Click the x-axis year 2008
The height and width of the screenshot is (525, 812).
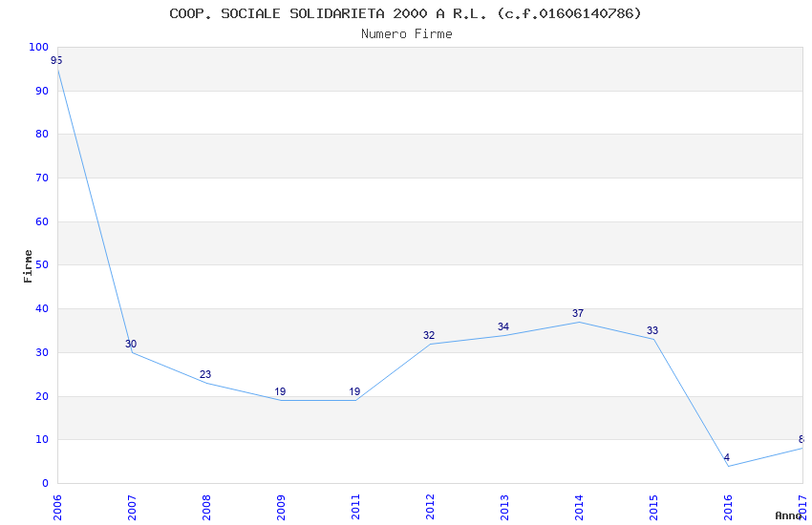pyautogui.click(x=206, y=508)
